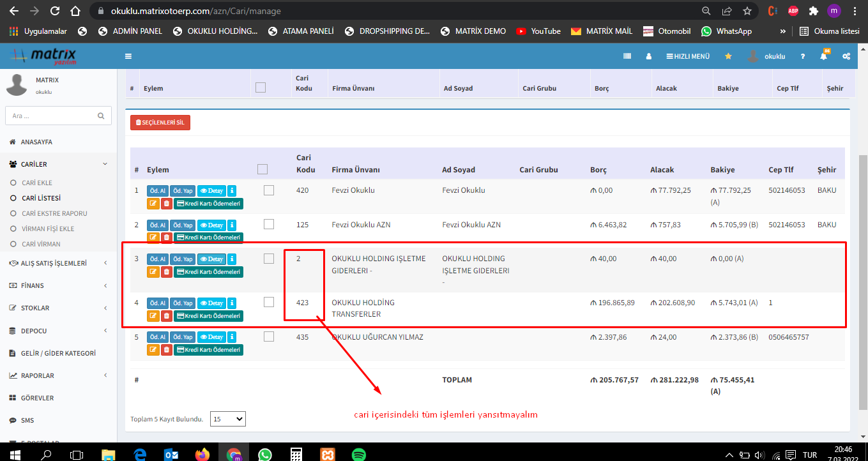Click orange edit icon for Fevzi Okuklu row
This screenshot has height=461, width=868.
coord(153,203)
